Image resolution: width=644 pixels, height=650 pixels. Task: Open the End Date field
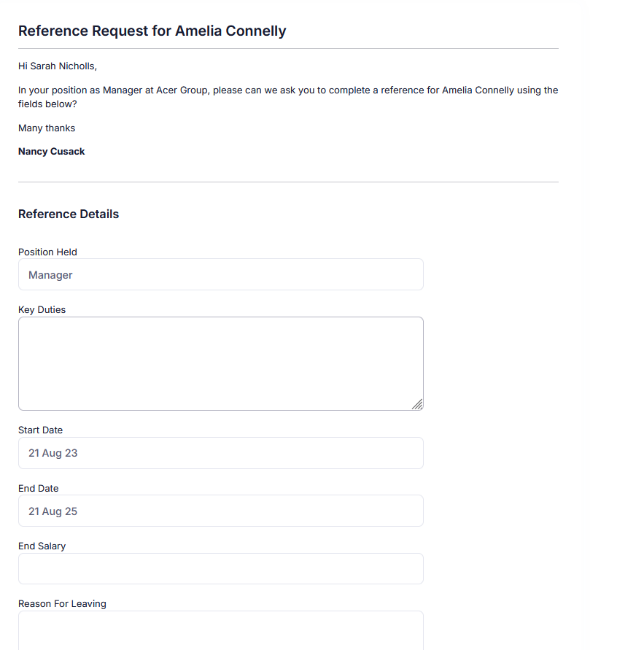[221, 511]
